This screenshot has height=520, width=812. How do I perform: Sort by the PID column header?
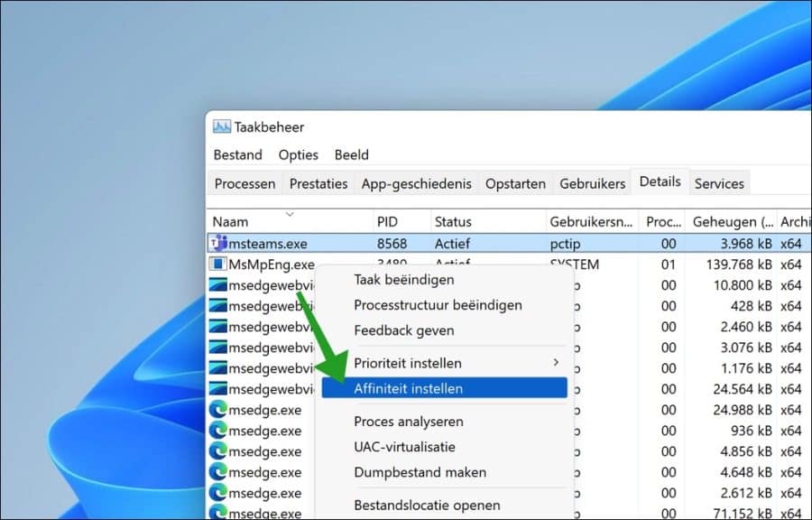(401, 221)
